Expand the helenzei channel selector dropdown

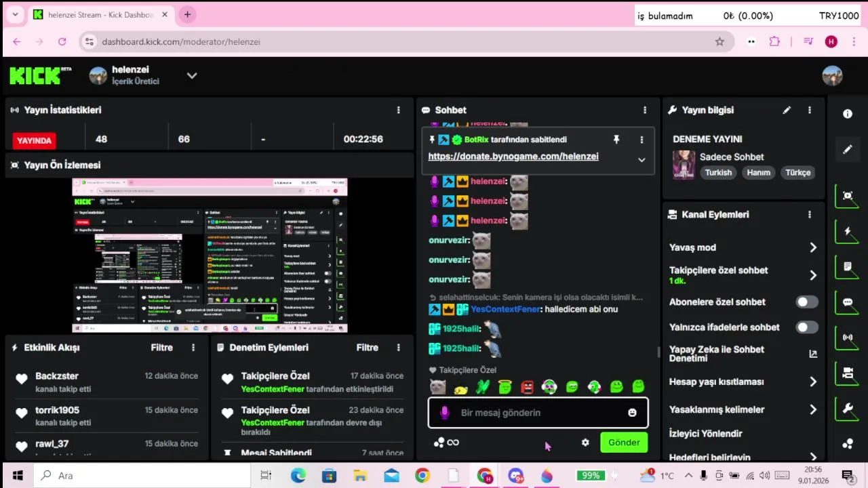click(192, 75)
